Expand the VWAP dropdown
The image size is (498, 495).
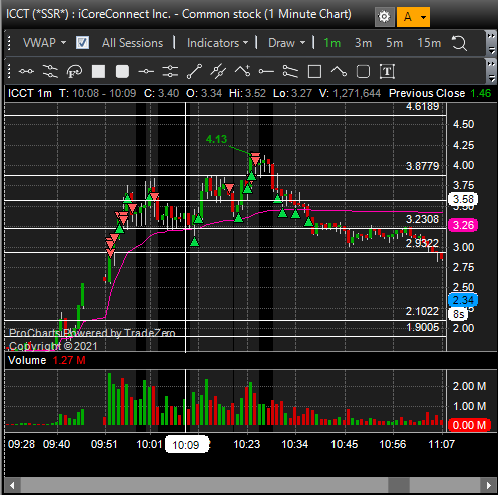pyautogui.click(x=45, y=43)
